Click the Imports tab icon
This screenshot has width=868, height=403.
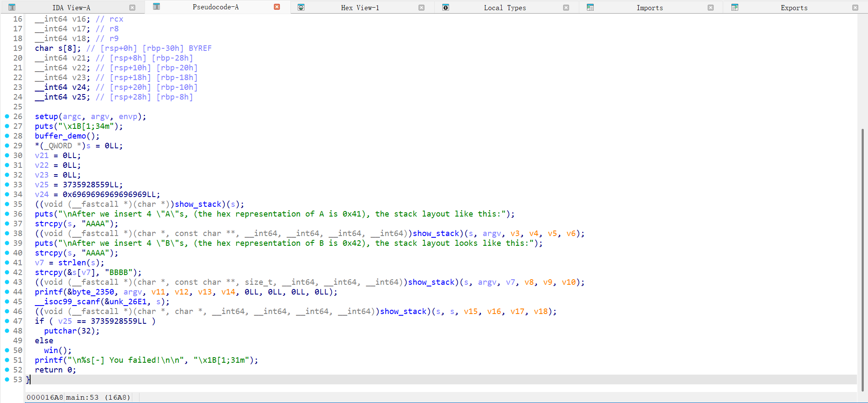590,7
